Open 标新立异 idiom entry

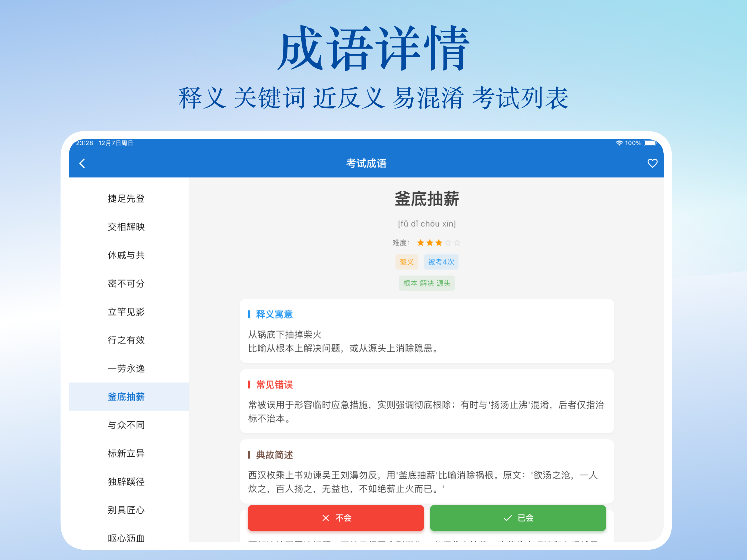128,453
